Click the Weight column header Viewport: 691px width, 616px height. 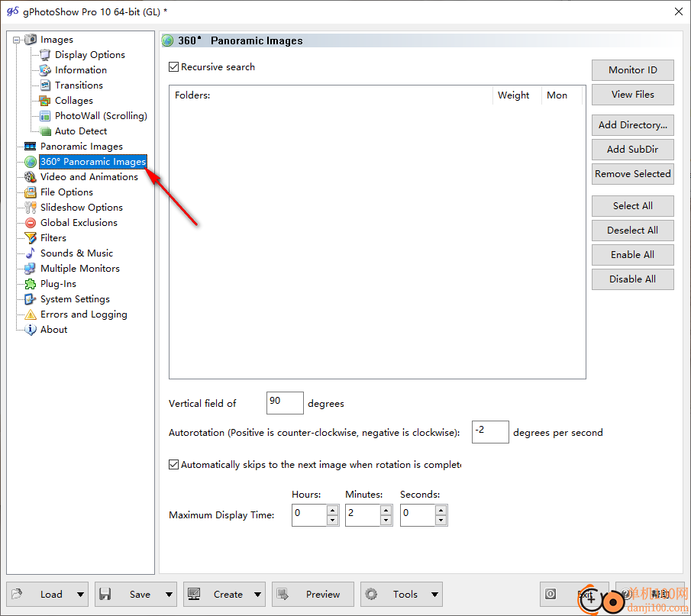tap(517, 95)
